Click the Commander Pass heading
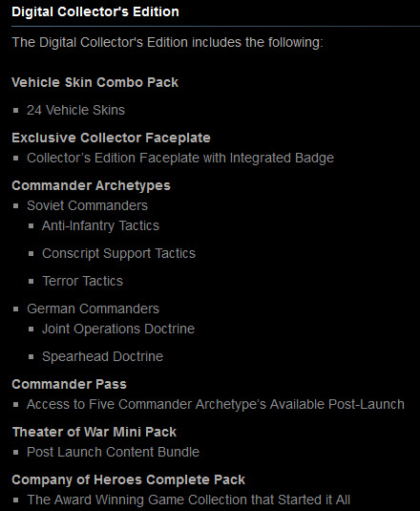Image resolution: width=420 pixels, height=511 pixels. (69, 384)
